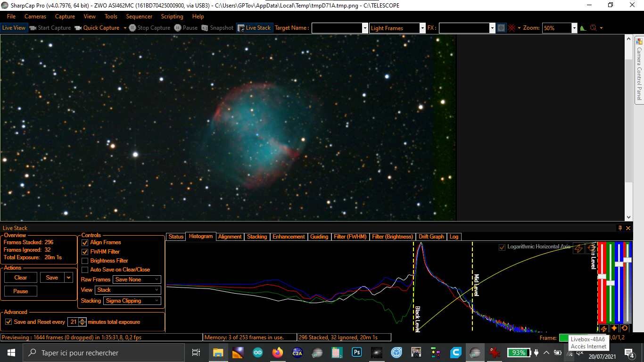
Task: Click the FX selection area square icon
Action: [501, 28]
